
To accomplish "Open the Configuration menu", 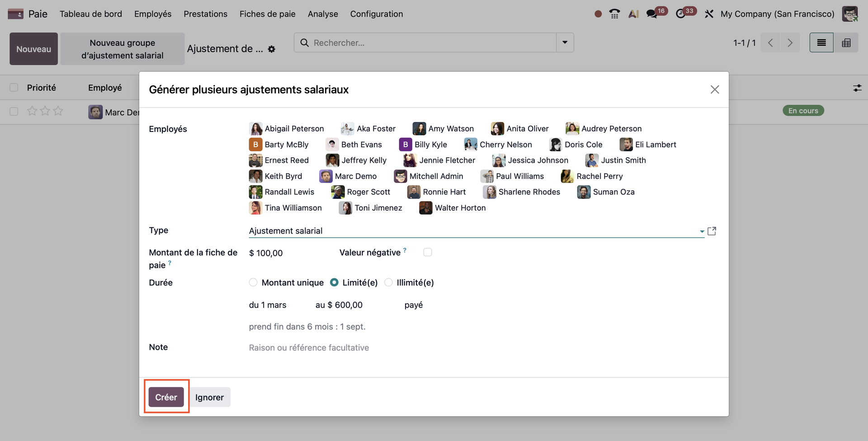I will click(376, 14).
